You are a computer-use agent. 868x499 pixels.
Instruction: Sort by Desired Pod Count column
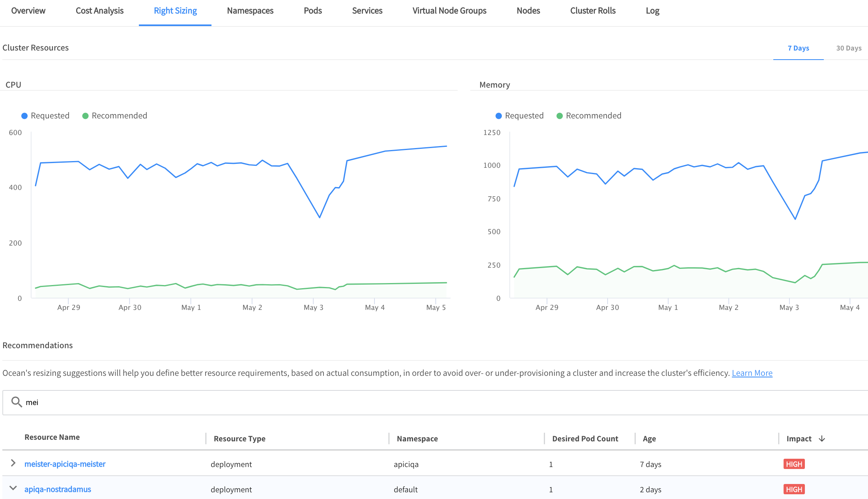(x=585, y=439)
